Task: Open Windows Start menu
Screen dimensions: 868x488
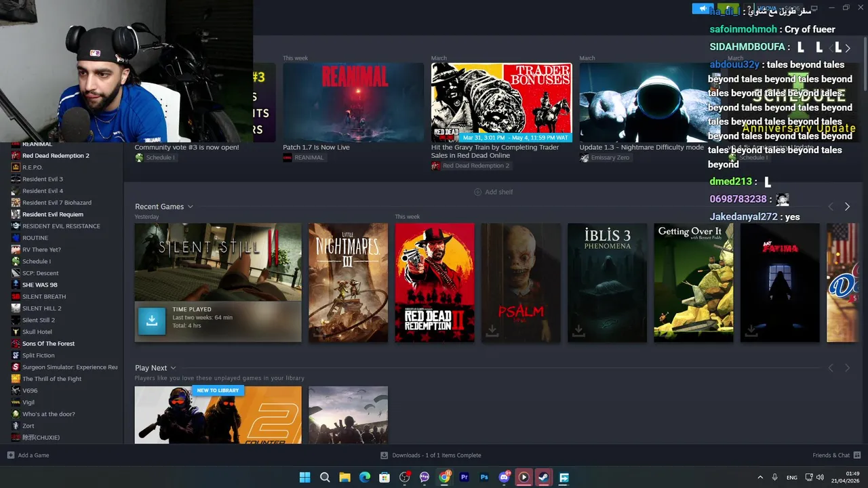Action: coord(305,477)
